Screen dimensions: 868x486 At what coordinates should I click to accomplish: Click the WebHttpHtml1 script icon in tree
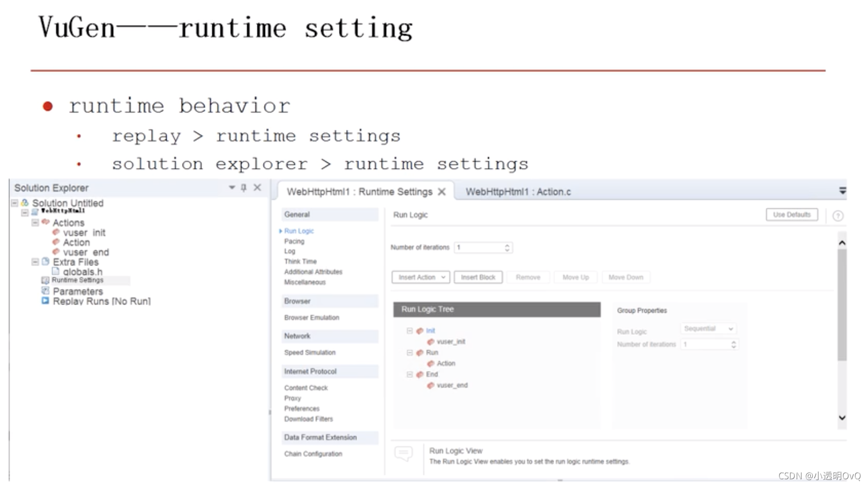point(35,212)
